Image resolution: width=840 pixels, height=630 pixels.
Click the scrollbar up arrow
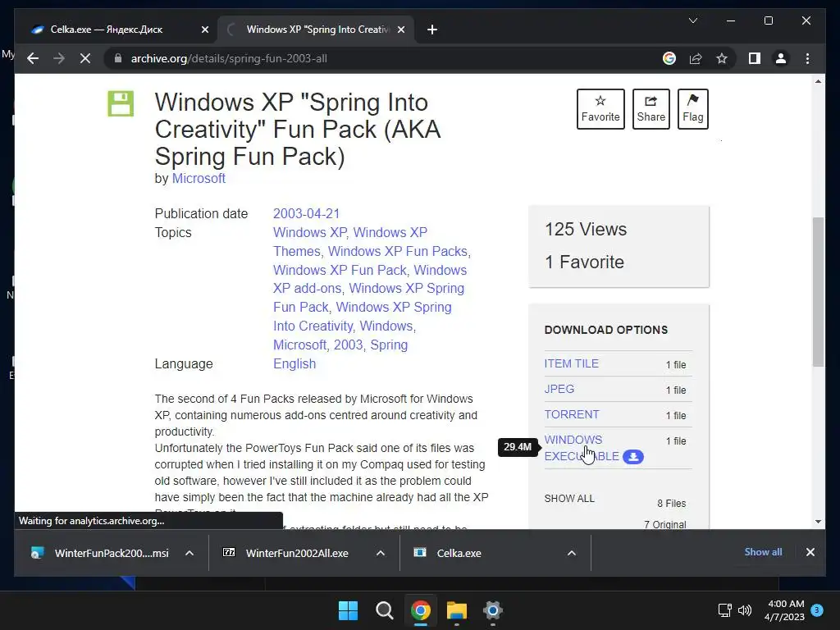pyautogui.click(x=818, y=81)
